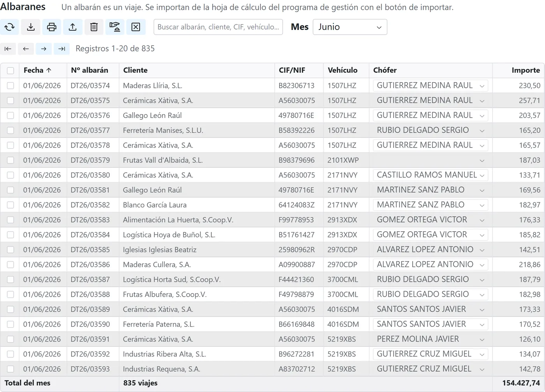
Task: Open the empty chófer dropdown for DT26/03579
Action: point(431,160)
